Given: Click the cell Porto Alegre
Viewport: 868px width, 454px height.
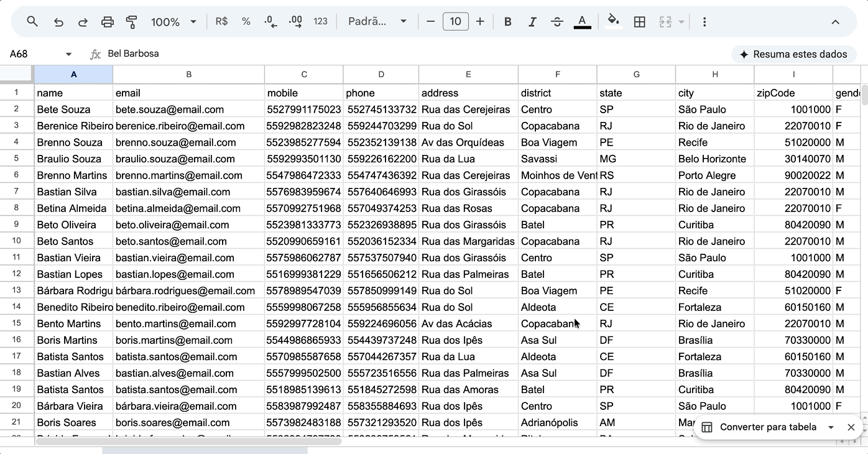Looking at the screenshot, I should pos(715,175).
